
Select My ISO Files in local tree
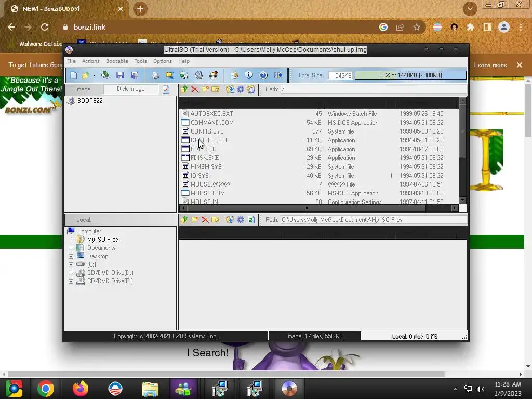click(x=102, y=240)
